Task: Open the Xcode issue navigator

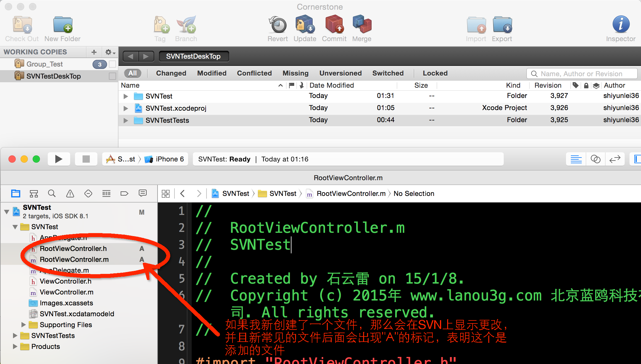Action: (70, 193)
